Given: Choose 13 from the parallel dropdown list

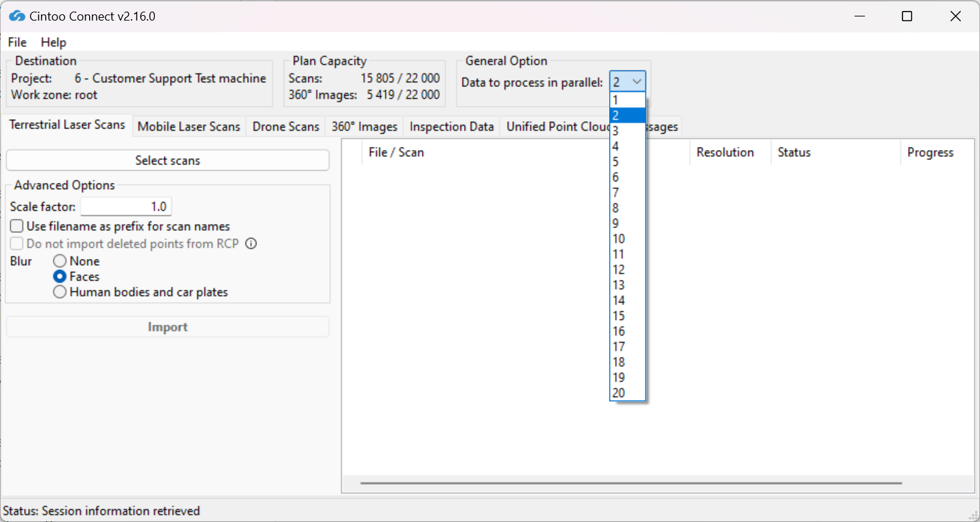Looking at the screenshot, I should (628, 285).
